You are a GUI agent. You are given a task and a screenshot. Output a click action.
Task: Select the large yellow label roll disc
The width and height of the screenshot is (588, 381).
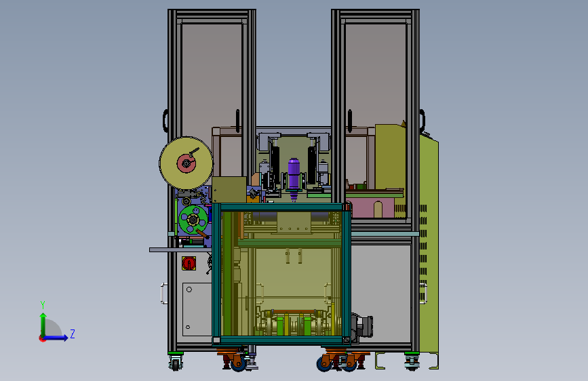click(186, 163)
